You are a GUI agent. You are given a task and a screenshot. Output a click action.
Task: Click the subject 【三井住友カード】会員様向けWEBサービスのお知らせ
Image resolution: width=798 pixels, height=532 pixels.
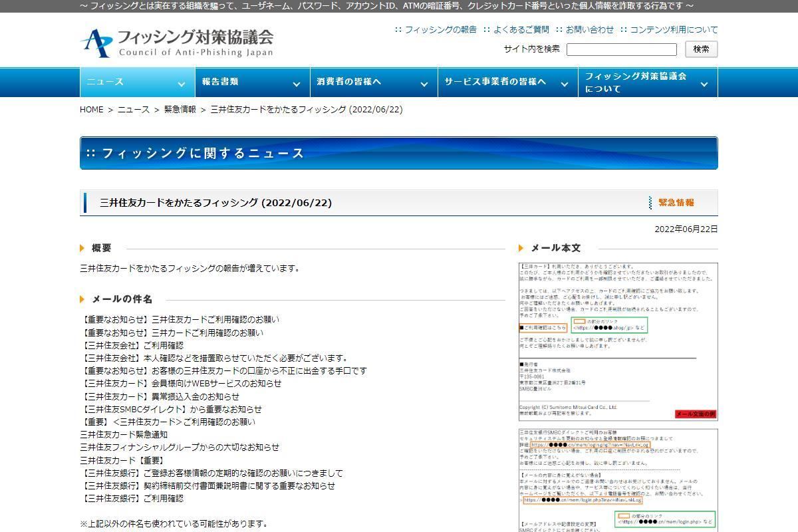[x=181, y=383]
